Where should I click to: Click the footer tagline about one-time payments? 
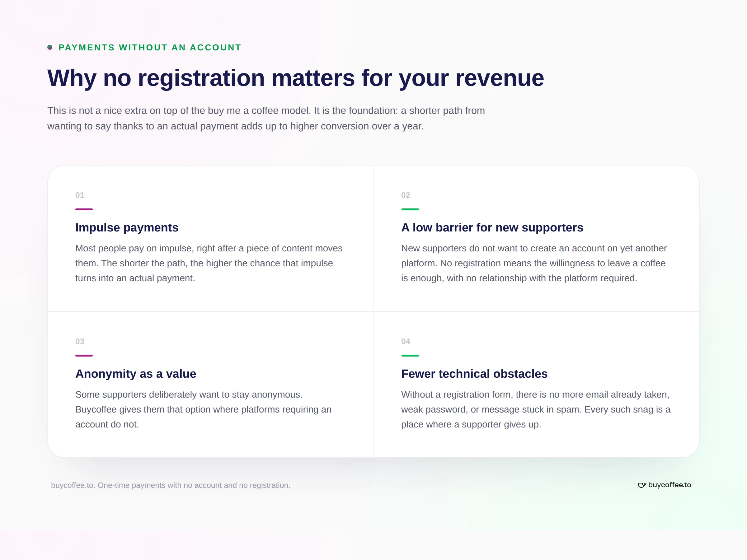click(x=171, y=485)
